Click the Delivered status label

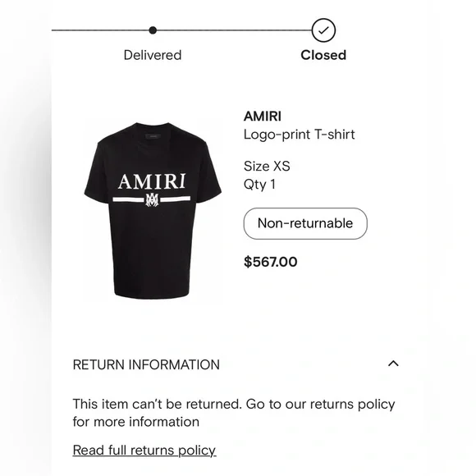pyautogui.click(x=153, y=55)
